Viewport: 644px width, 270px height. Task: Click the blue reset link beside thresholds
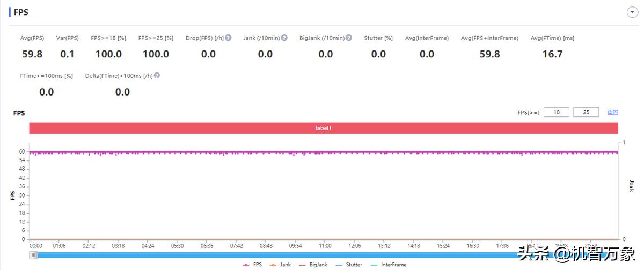612,112
